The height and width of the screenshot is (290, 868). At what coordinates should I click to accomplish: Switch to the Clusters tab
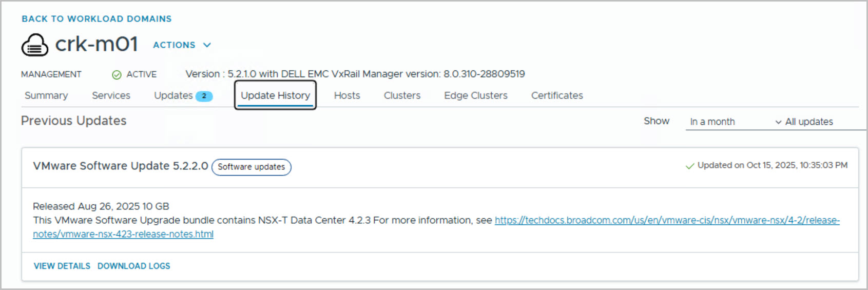(x=402, y=95)
